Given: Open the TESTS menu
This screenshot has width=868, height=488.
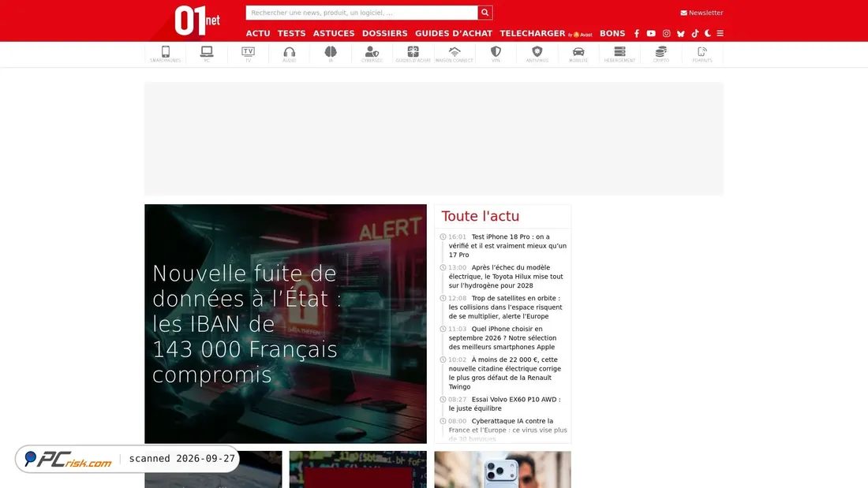Looking at the screenshot, I should [x=292, y=33].
